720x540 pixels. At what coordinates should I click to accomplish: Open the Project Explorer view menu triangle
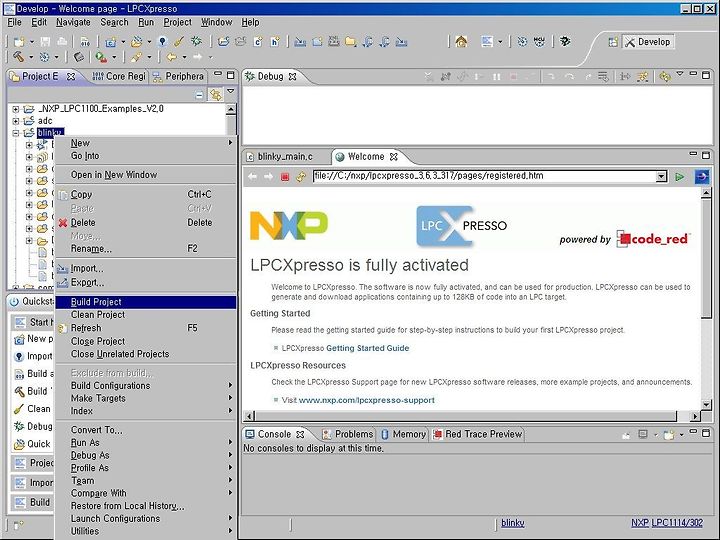tap(231, 91)
